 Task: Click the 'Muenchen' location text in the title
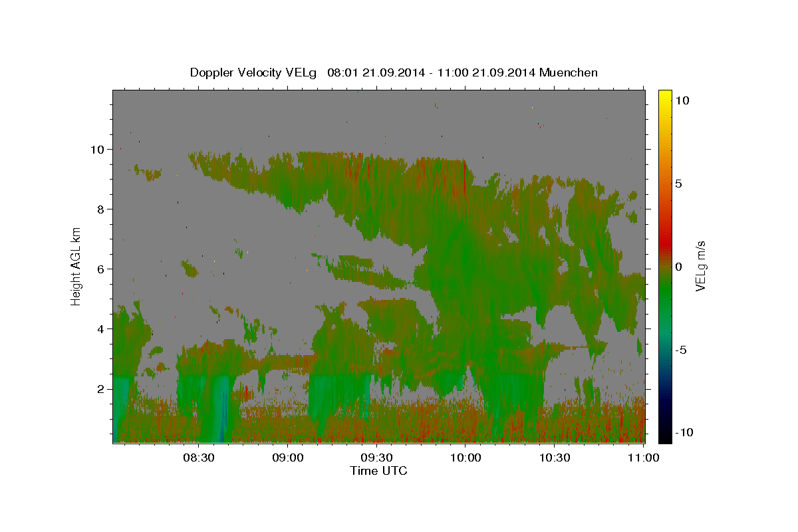(569, 72)
